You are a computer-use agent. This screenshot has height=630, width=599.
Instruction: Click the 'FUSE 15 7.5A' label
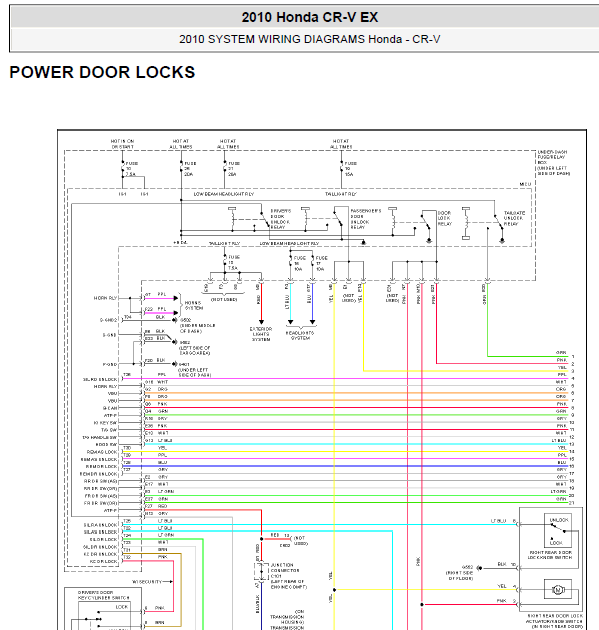coord(233,262)
